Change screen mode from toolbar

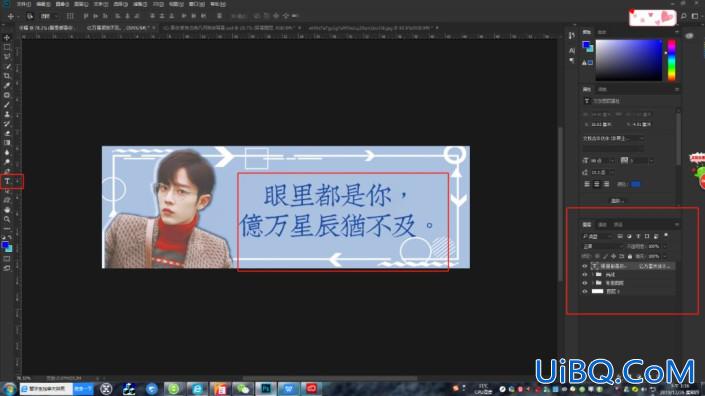(7, 268)
